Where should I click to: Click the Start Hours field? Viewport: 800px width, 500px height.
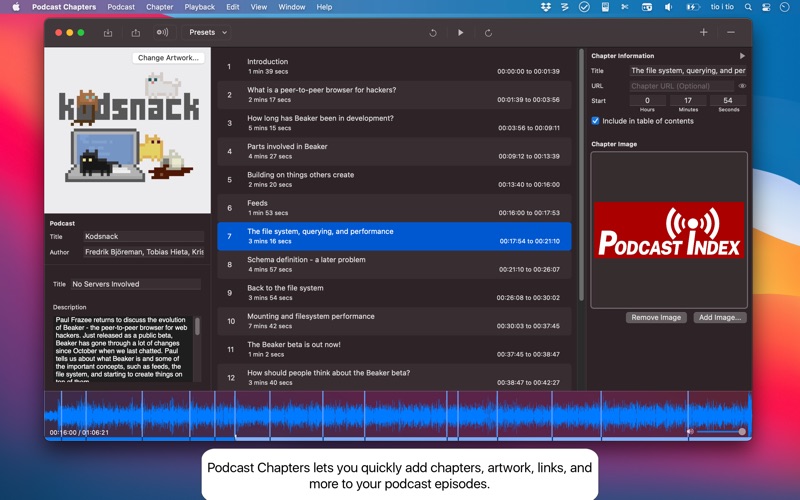coord(647,101)
